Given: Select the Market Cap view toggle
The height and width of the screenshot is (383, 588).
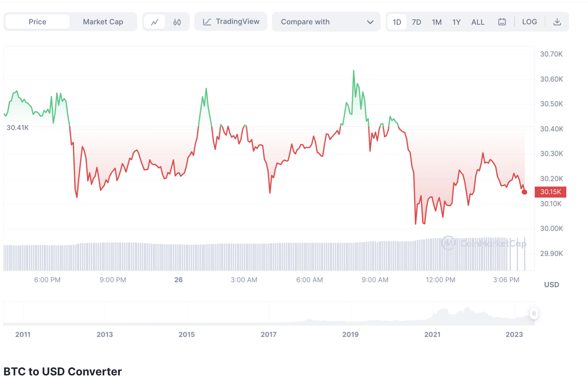Looking at the screenshot, I should pos(103,22).
